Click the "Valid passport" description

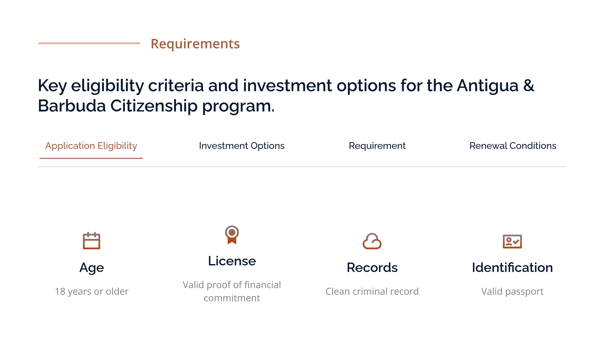click(512, 292)
